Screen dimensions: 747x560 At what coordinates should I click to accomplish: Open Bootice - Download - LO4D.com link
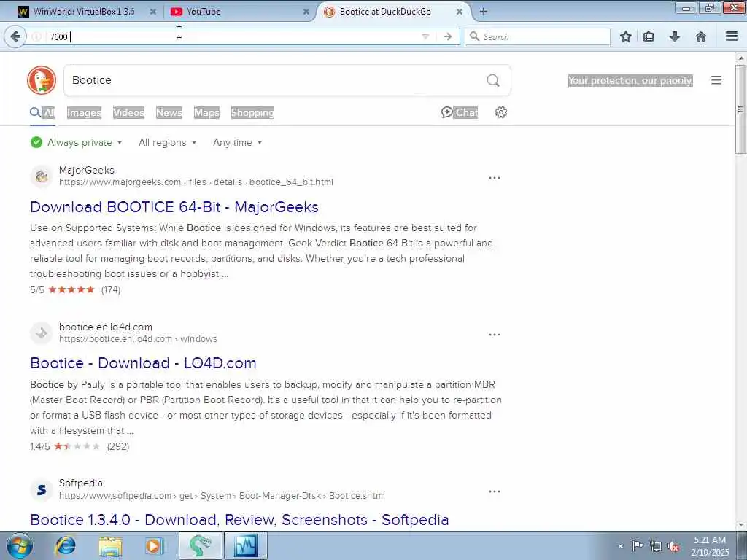click(143, 363)
